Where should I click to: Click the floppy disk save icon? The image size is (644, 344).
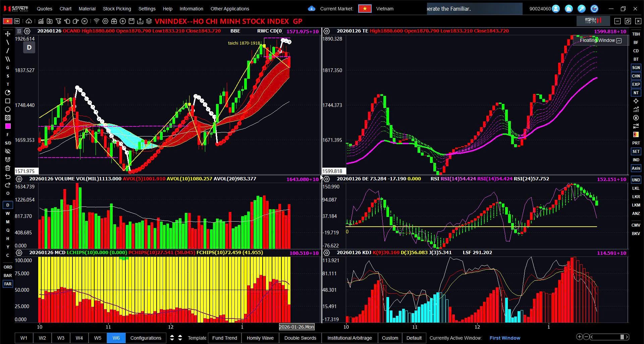(x=131, y=21)
